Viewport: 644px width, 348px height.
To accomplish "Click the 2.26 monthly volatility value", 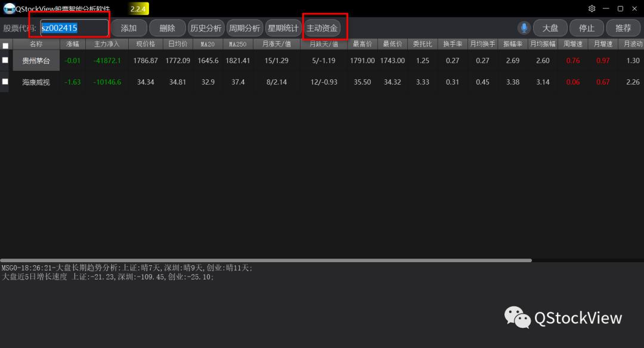I will coord(633,82).
